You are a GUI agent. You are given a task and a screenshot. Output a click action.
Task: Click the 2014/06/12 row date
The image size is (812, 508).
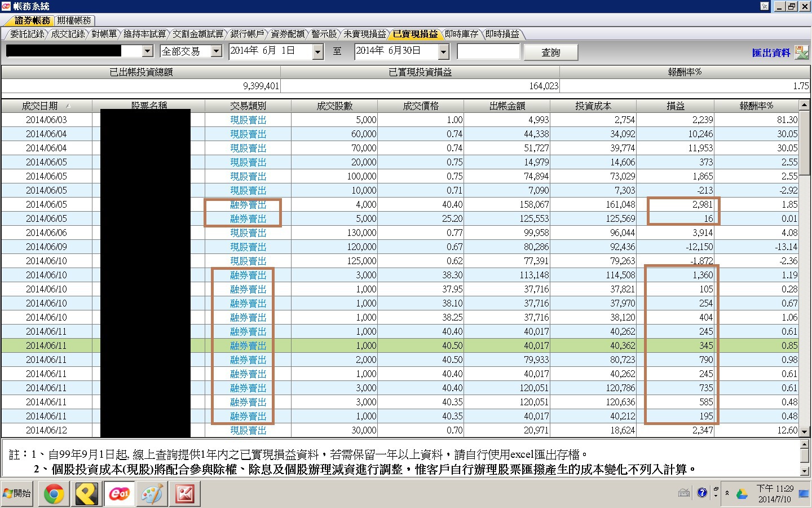pos(46,430)
